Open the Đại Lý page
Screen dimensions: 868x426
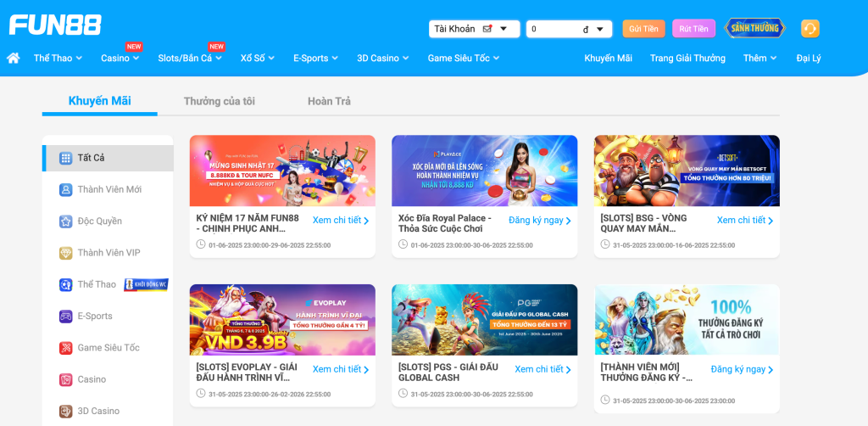click(x=808, y=58)
